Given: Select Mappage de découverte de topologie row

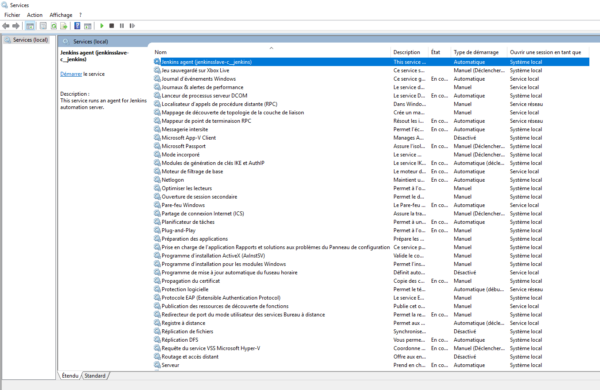Looking at the screenshot, I should (x=371, y=113).
